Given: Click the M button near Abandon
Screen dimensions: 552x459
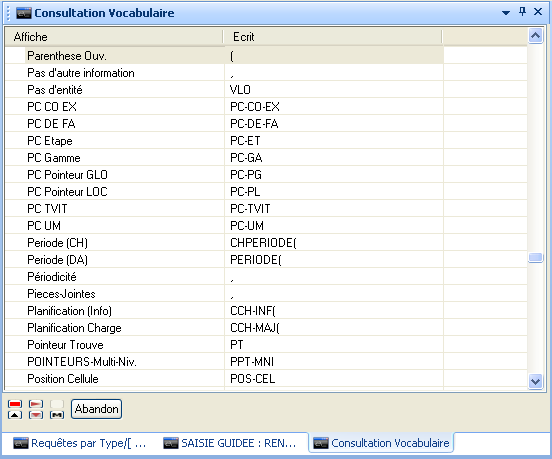Looking at the screenshot, I should click(x=57, y=415).
